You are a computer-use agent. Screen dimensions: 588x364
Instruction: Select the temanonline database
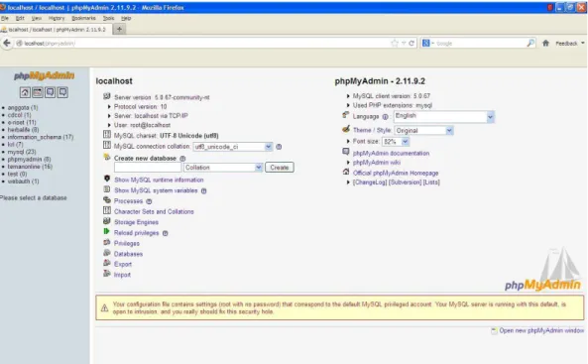point(30,167)
